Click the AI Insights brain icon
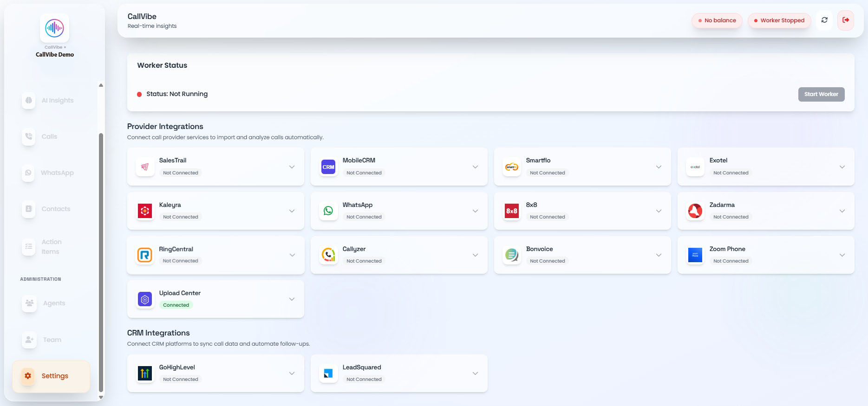This screenshot has height=406, width=868. 29,100
